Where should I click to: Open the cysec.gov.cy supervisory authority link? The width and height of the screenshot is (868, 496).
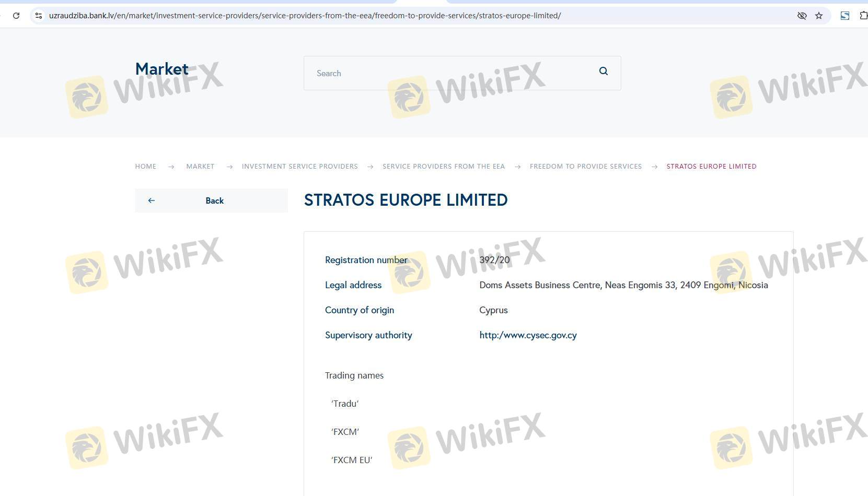pyautogui.click(x=528, y=335)
